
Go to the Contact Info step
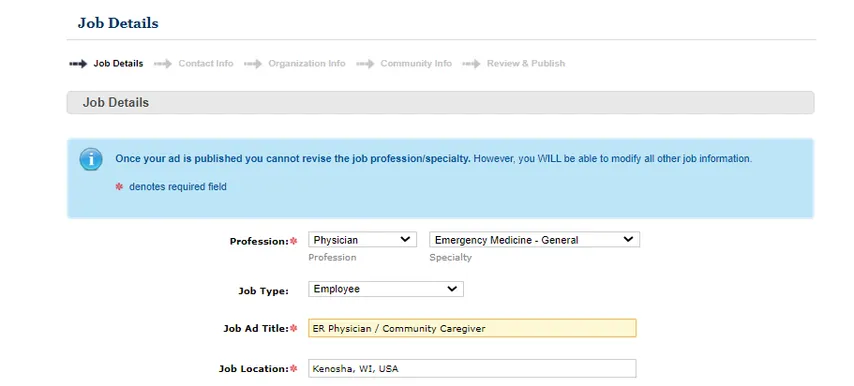pos(206,64)
